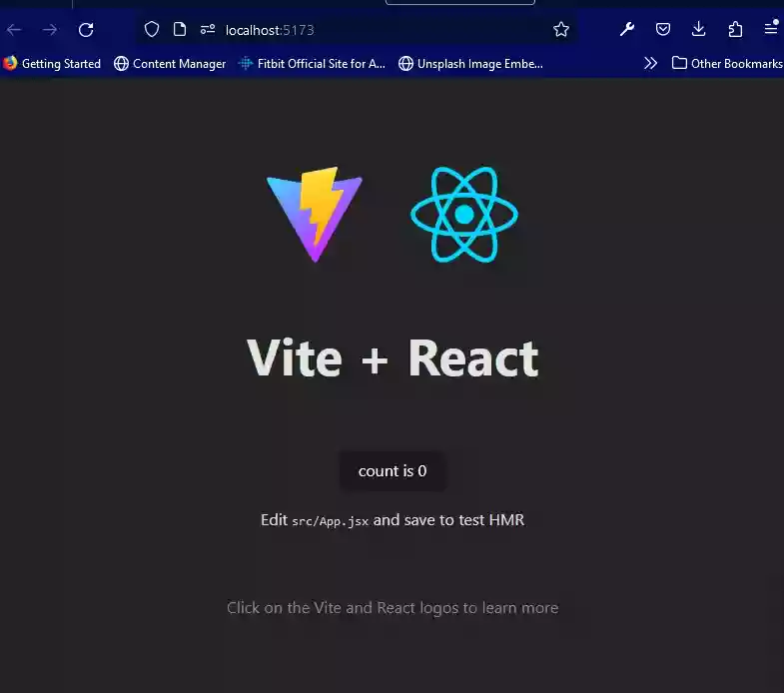This screenshot has width=784, height=693.
Task: Reload the page with the refresh icon
Action: click(x=86, y=30)
